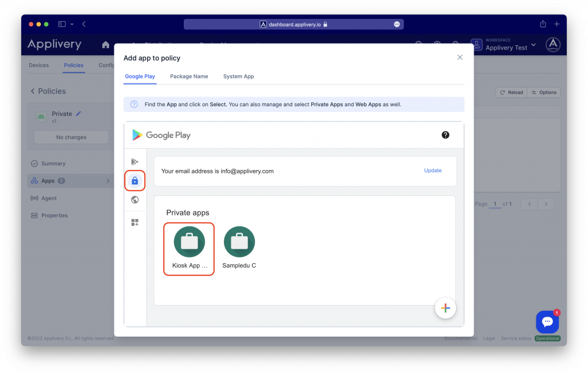The width and height of the screenshot is (588, 374).
Task: Switch to the Package Name tab
Action: point(189,76)
